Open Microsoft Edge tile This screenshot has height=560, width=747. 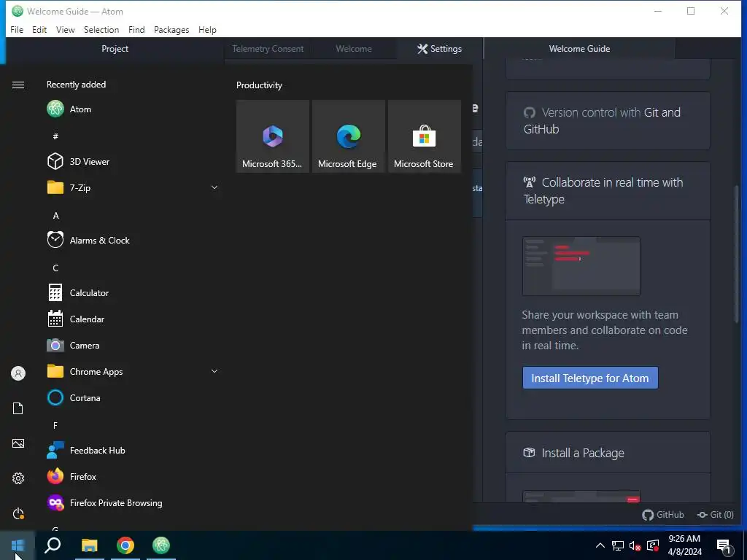pos(348,136)
